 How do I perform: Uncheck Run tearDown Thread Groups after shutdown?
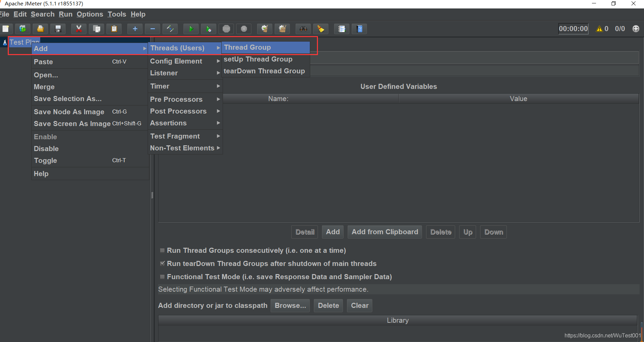[162, 264]
